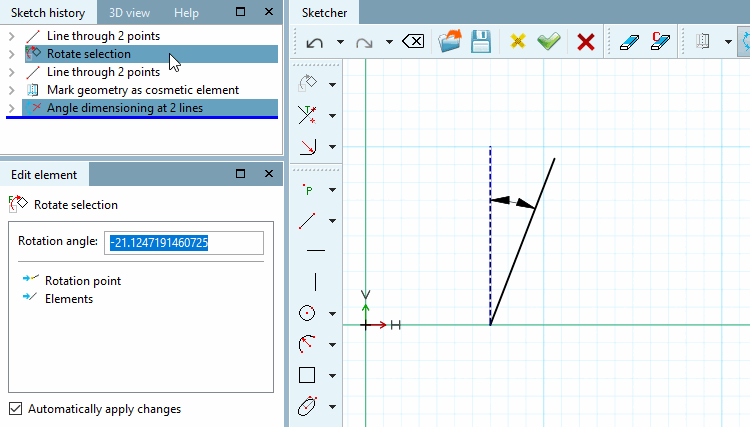Click the undo arrow icon
750x427 pixels.
(x=314, y=43)
